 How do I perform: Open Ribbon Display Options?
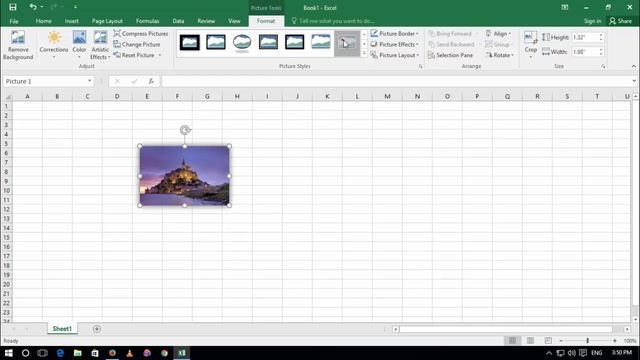pos(564,7)
